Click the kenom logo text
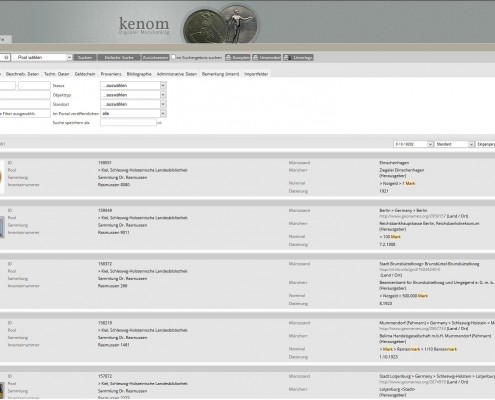Image resolution: width=495 pixels, height=400 pixels. (x=144, y=24)
